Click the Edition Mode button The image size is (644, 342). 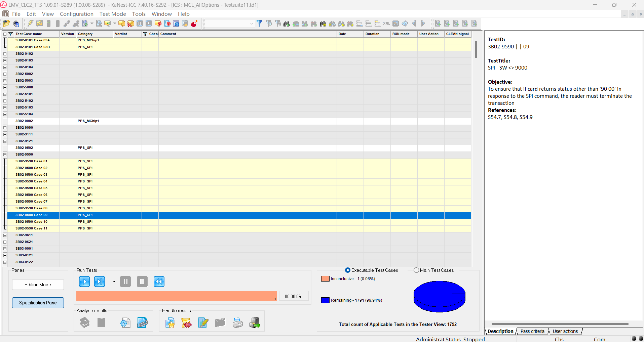(38, 285)
